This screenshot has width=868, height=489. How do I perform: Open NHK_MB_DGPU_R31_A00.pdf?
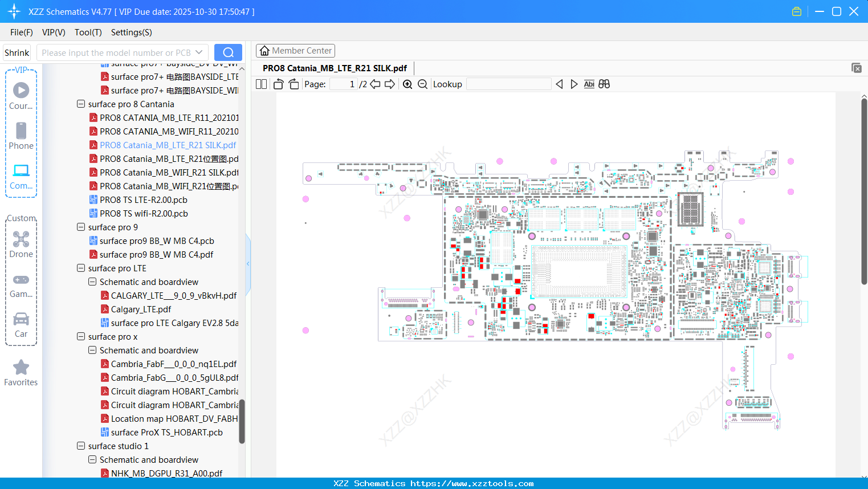click(162, 474)
